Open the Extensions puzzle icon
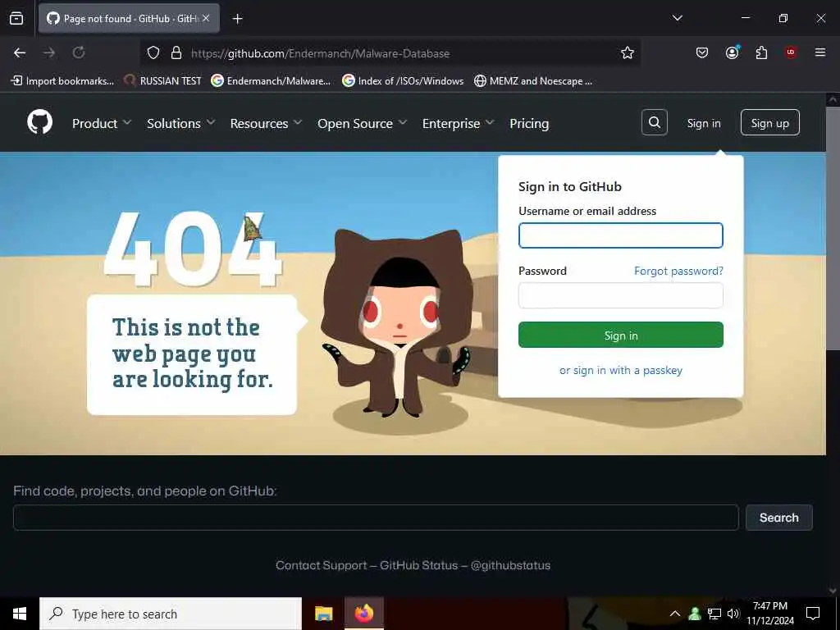 [x=761, y=52]
